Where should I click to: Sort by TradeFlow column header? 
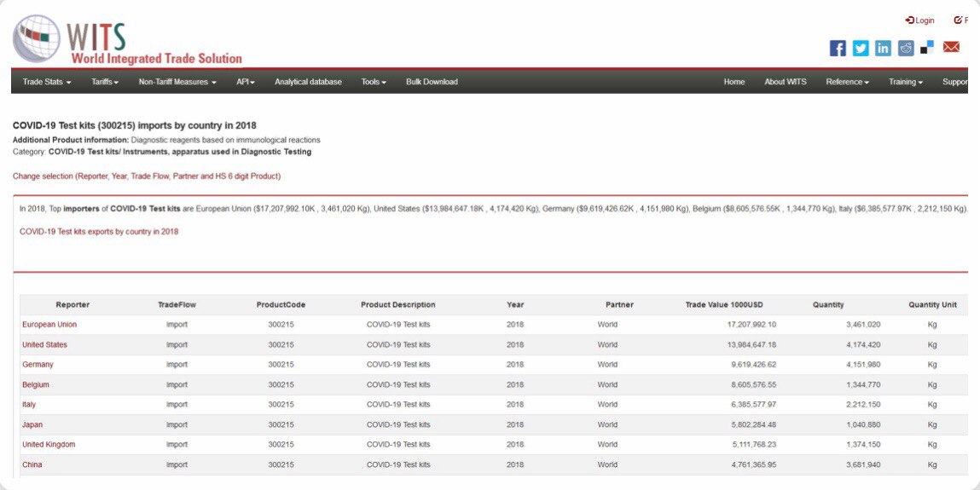click(x=177, y=304)
